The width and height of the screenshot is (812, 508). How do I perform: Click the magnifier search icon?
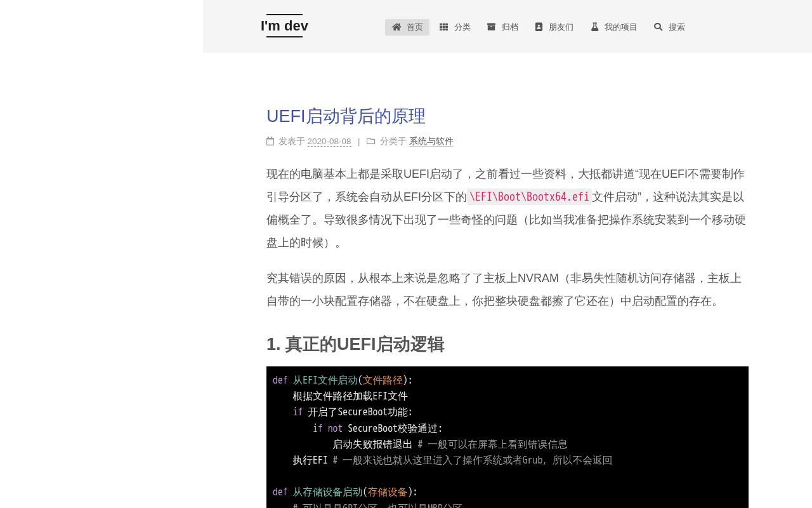[x=658, y=27]
